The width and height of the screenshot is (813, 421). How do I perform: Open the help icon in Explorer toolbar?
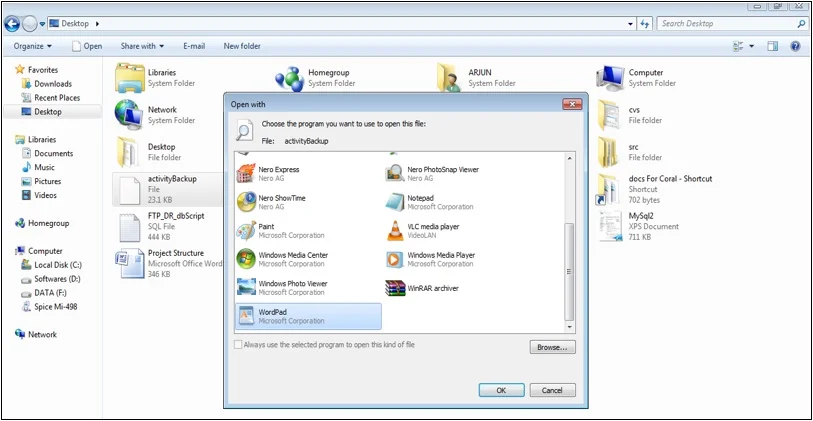pos(795,46)
